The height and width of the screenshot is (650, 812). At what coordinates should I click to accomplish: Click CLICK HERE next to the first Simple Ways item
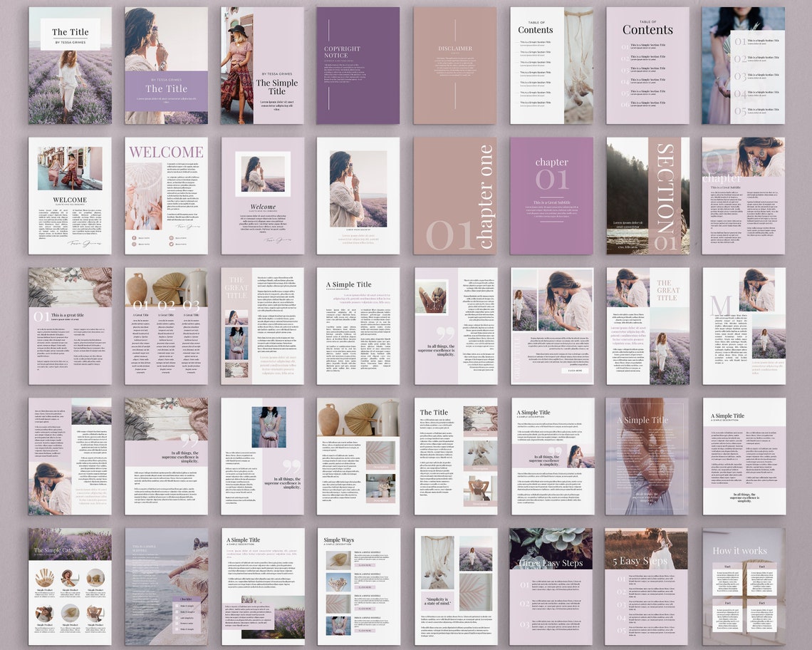365,565
